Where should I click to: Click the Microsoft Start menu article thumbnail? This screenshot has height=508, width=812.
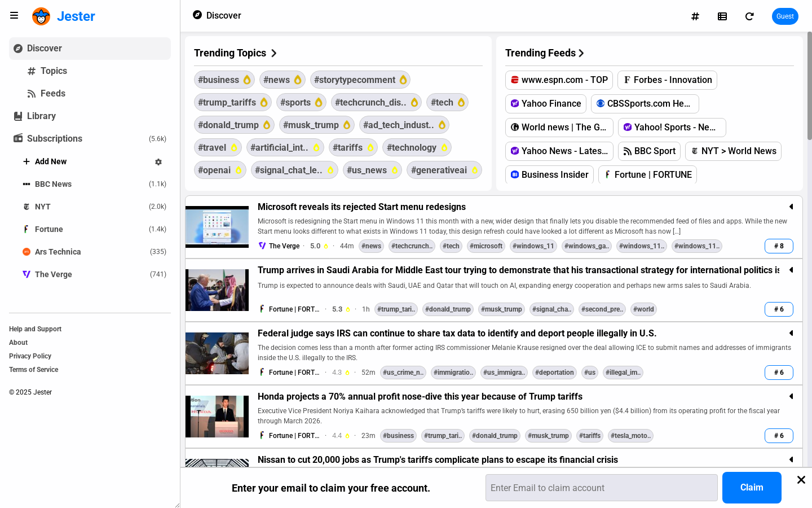click(x=217, y=227)
